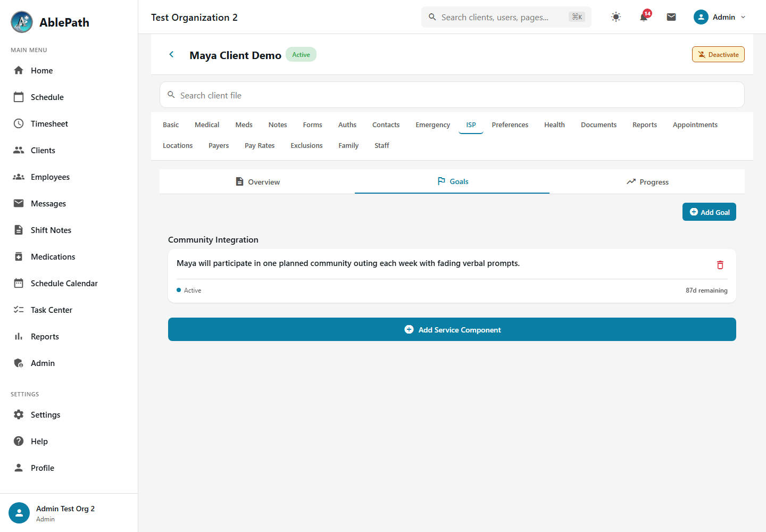Open the Appointments client tab
This screenshot has height=532, width=766.
point(695,124)
